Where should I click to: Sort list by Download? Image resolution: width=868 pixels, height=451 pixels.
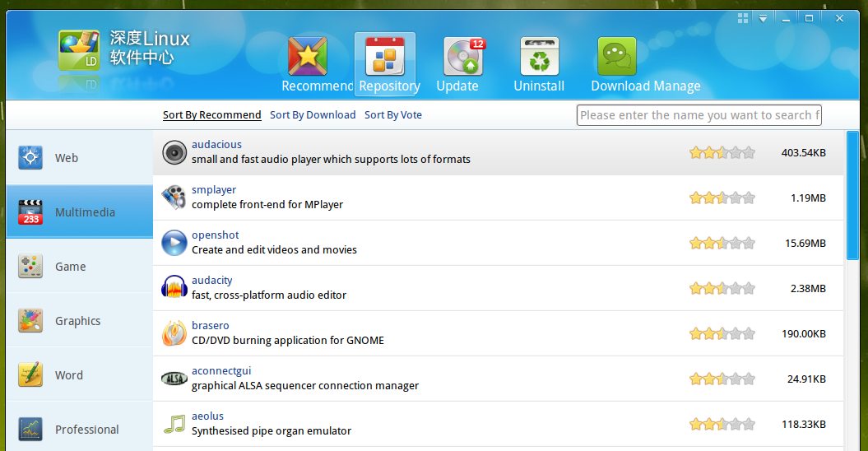click(313, 114)
